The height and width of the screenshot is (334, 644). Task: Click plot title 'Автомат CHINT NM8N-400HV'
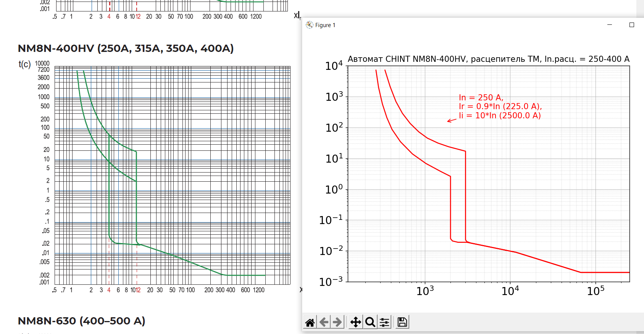tap(407, 59)
